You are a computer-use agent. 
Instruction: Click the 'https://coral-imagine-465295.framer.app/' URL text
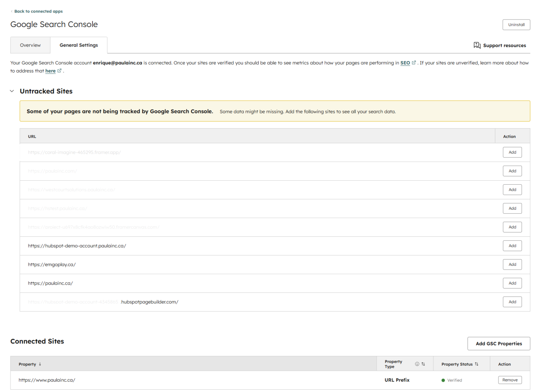click(x=74, y=152)
